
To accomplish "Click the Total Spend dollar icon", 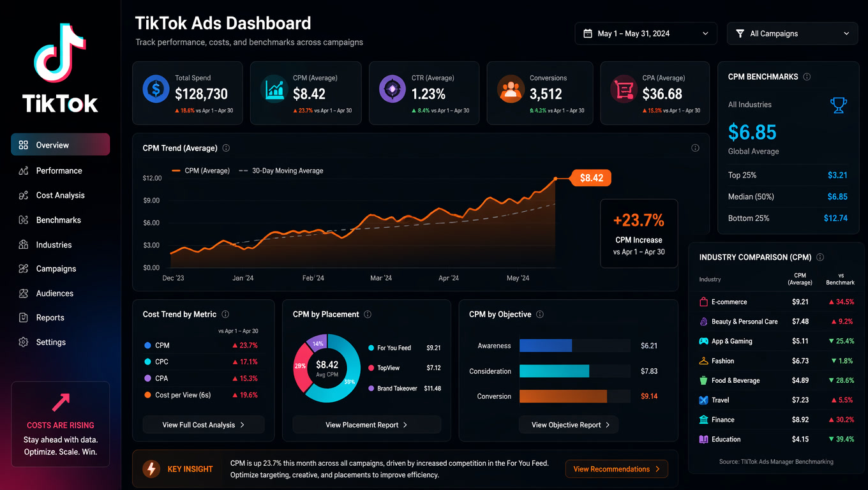I will click(156, 89).
